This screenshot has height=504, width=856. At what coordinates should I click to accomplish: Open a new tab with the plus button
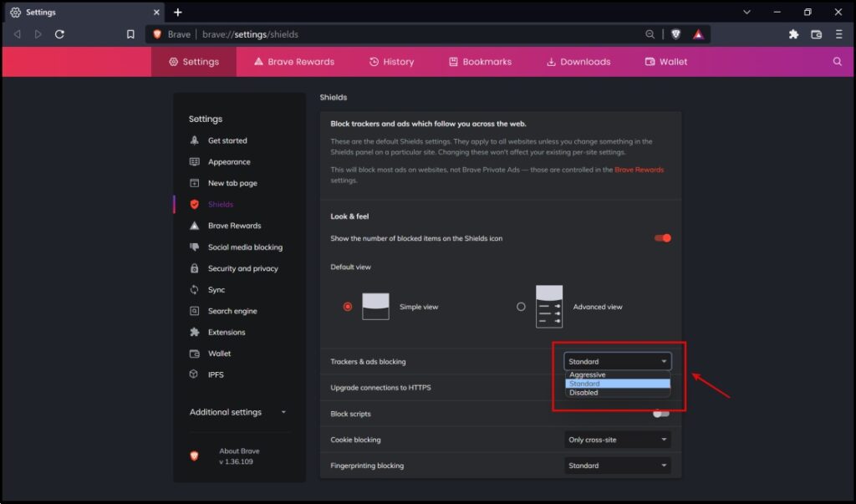click(x=178, y=12)
